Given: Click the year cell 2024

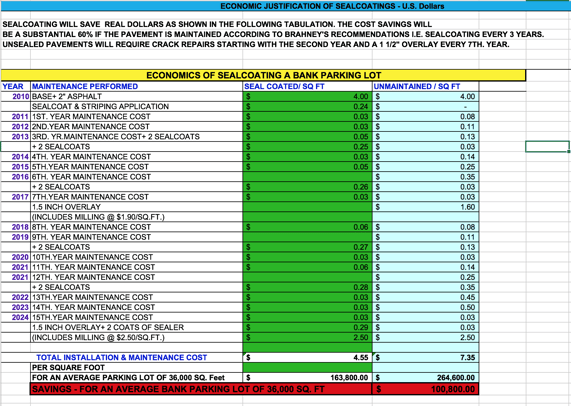Looking at the screenshot, I should pos(16,317).
